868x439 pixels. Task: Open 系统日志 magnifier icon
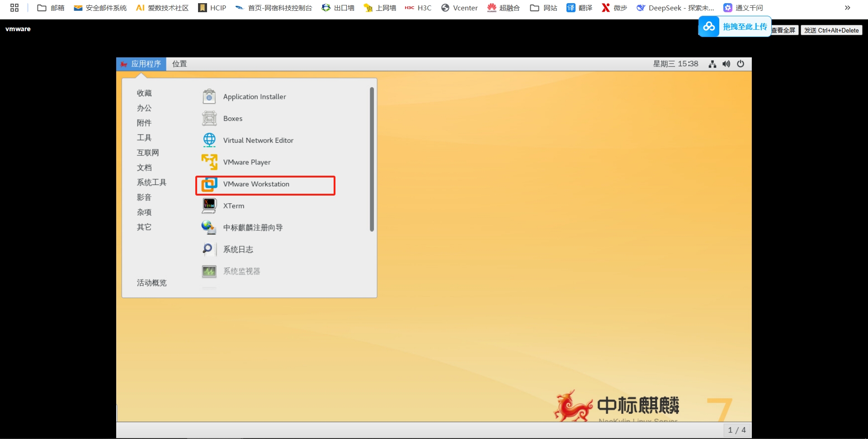209,249
